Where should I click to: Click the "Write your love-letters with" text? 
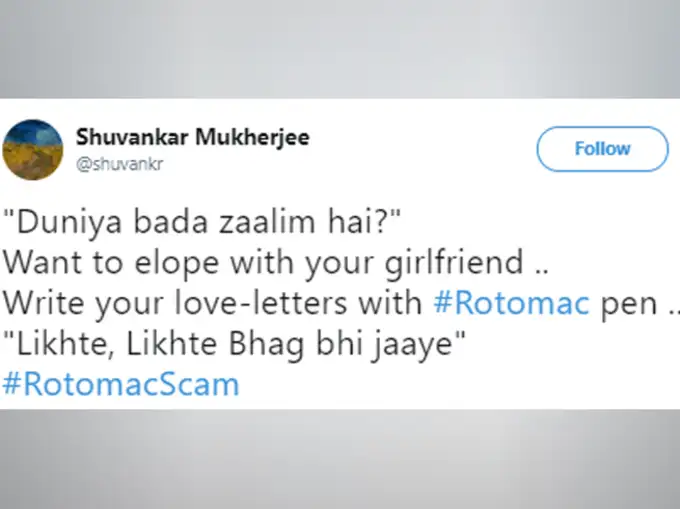[212, 303]
